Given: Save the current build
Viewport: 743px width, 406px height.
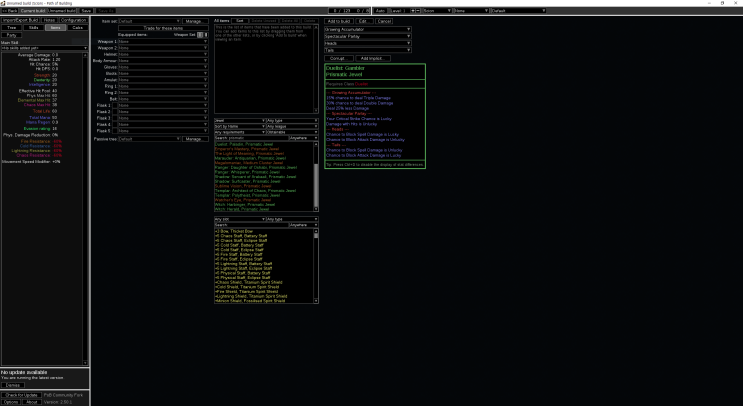Looking at the screenshot, I should (86, 10).
